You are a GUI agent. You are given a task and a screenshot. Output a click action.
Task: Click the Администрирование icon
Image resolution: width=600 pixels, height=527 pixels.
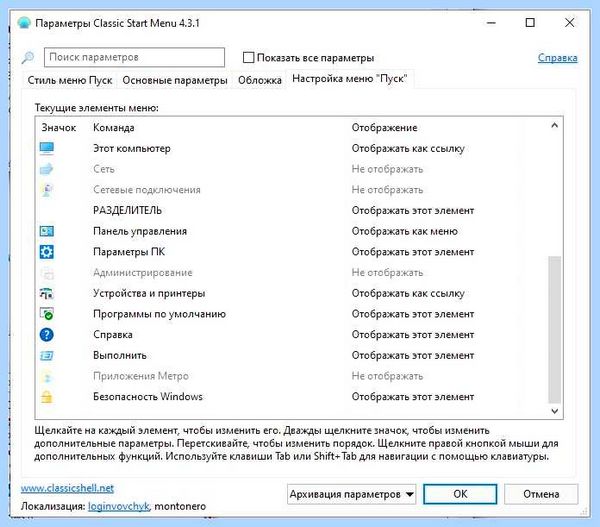[47, 272]
